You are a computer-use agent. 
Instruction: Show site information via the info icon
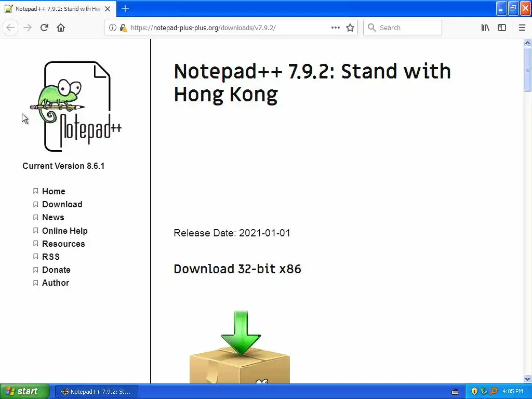[113, 28]
